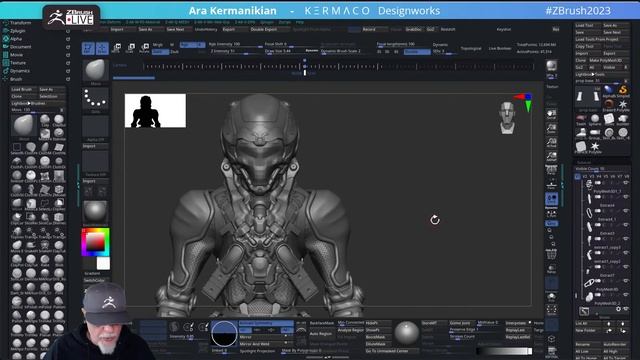
Task: Click Go To Unmasked Center button
Action: point(391,351)
